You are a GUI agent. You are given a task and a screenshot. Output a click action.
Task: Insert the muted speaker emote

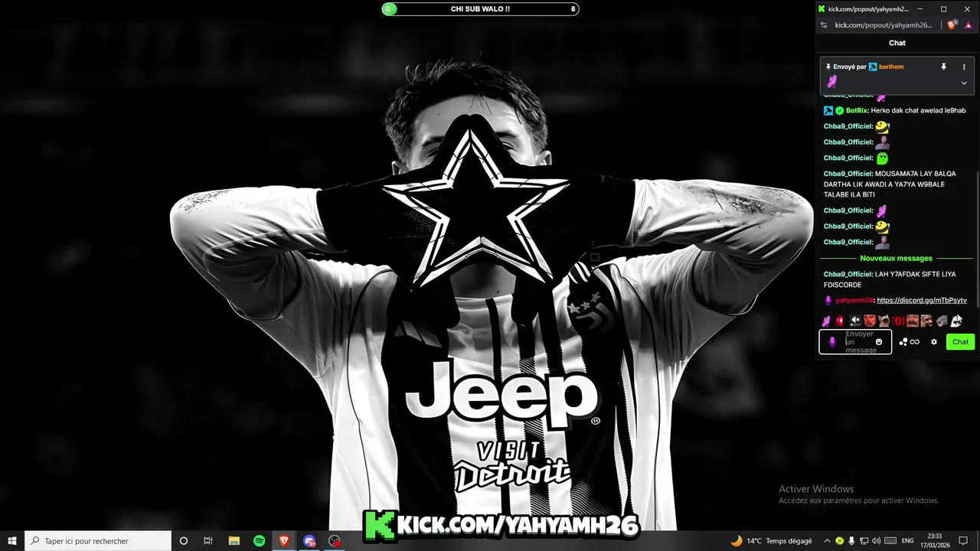click(x=855, y=321)
